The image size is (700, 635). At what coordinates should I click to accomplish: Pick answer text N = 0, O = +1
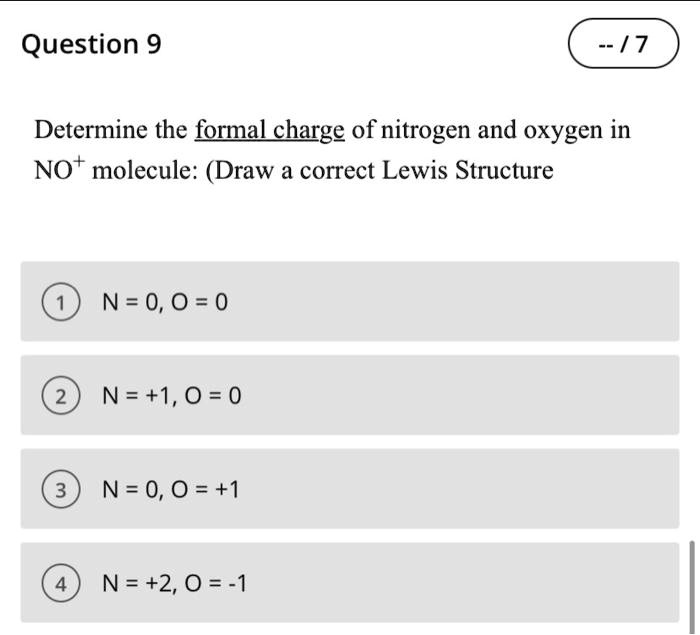coord(172,490)
